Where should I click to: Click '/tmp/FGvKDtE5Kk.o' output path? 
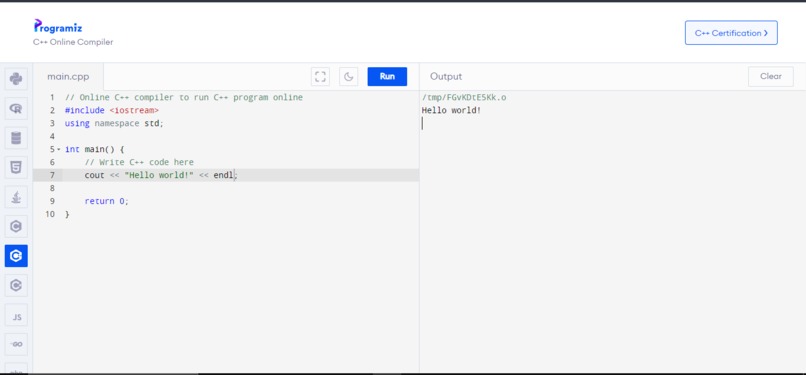point(464,98)
